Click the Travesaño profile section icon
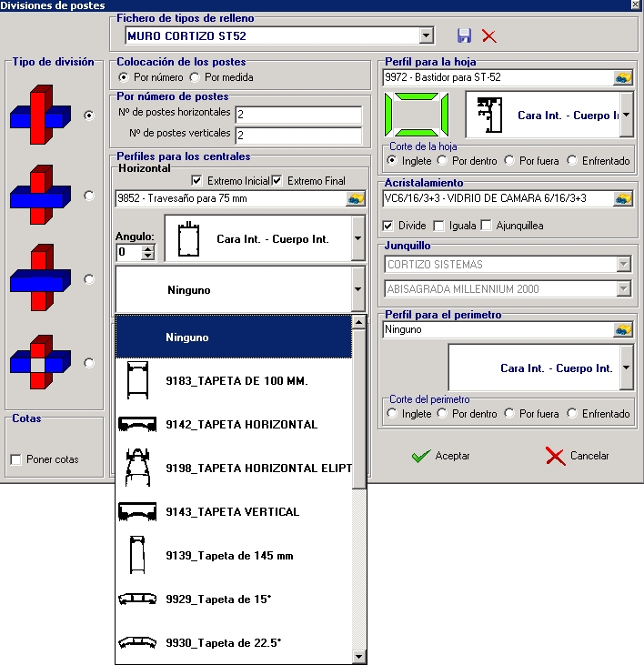The height and width of the screenshot is (665, 644). pos(188,238)
